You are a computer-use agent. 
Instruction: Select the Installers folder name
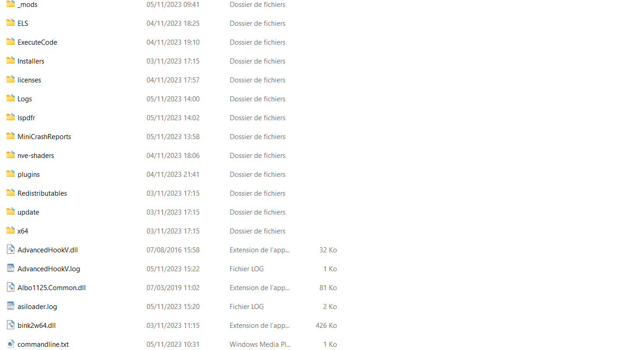31,61
